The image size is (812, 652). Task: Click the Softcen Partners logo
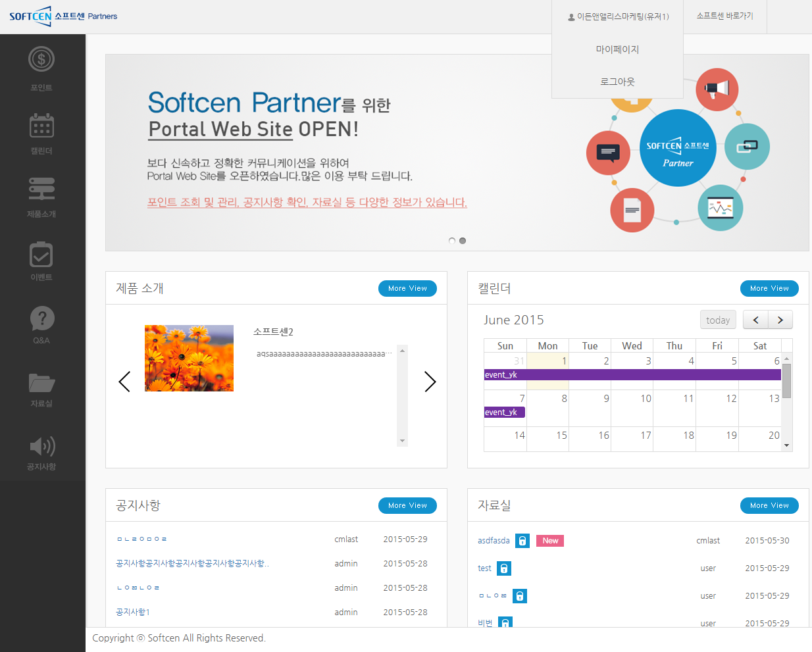63,16
